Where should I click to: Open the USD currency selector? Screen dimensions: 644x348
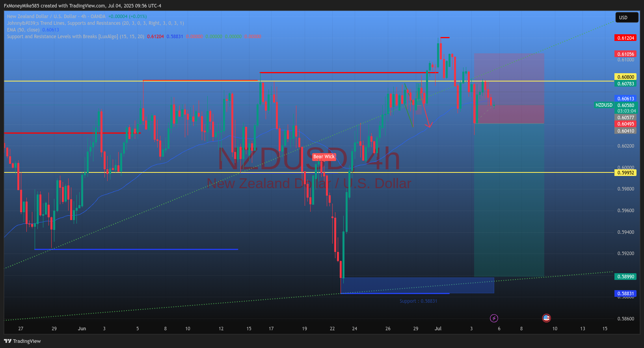[x=627, y=17]
